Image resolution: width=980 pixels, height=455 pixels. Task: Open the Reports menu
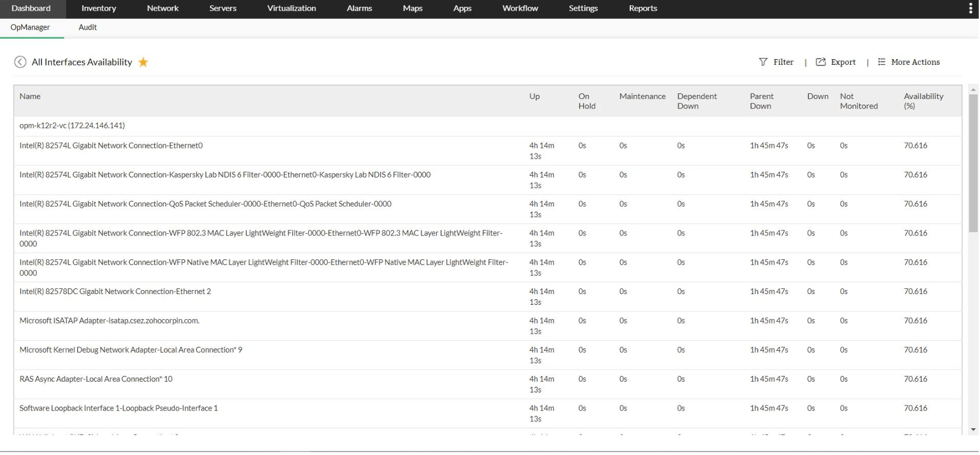(x=643, y=9)
